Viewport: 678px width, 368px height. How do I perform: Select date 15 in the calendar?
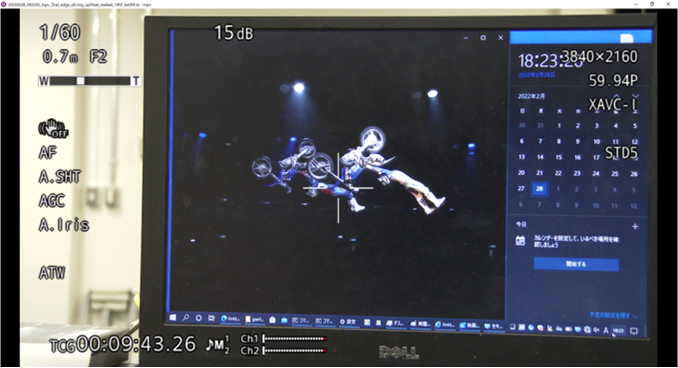(x=559, y=157)
